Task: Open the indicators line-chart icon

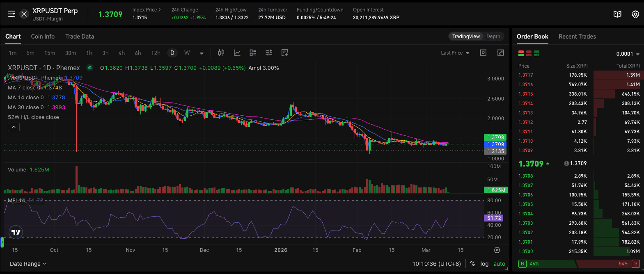Action: 237,53
